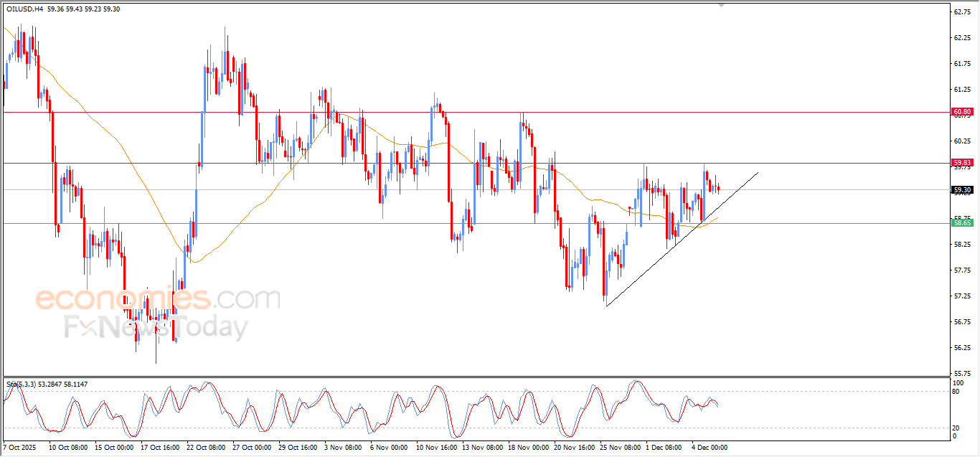Click the 6 Nov 00:00 time label
The width and height of the screenshot is (980, 457).
click(x=389, y=447)
